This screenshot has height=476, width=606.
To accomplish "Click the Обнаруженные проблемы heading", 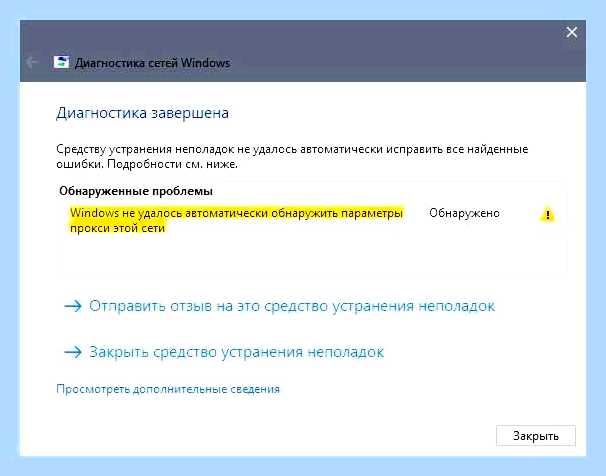I will coord(136,191).
